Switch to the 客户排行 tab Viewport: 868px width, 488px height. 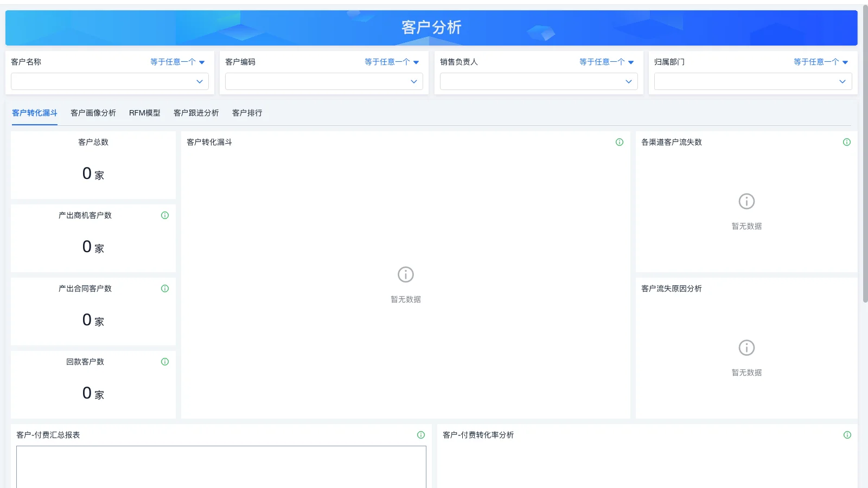[x=246, y=113]
